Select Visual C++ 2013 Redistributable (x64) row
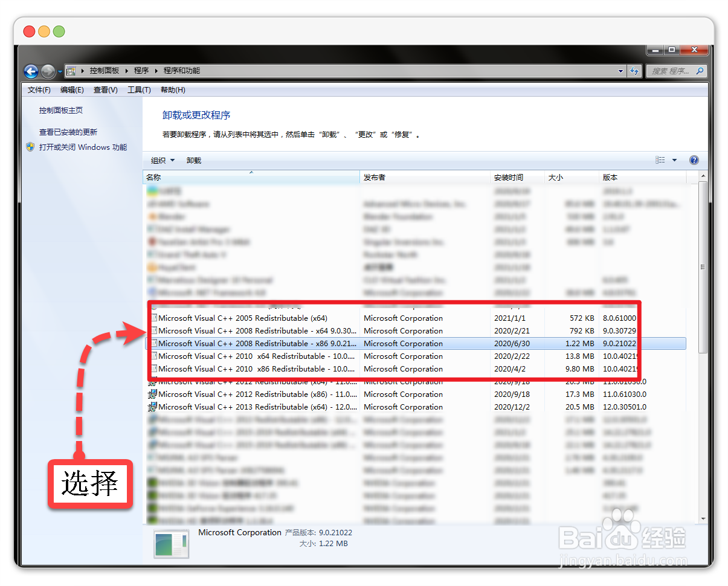Screen dimensions: 728x586 click(x=416, y=407)
